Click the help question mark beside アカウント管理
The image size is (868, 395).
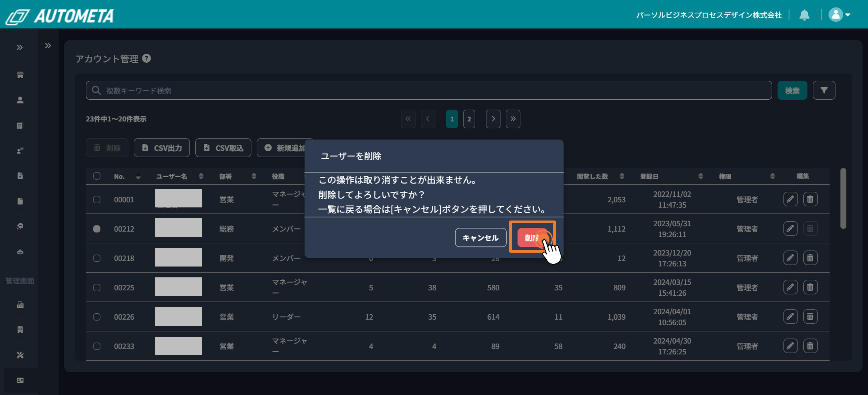[x=146, y=58]
